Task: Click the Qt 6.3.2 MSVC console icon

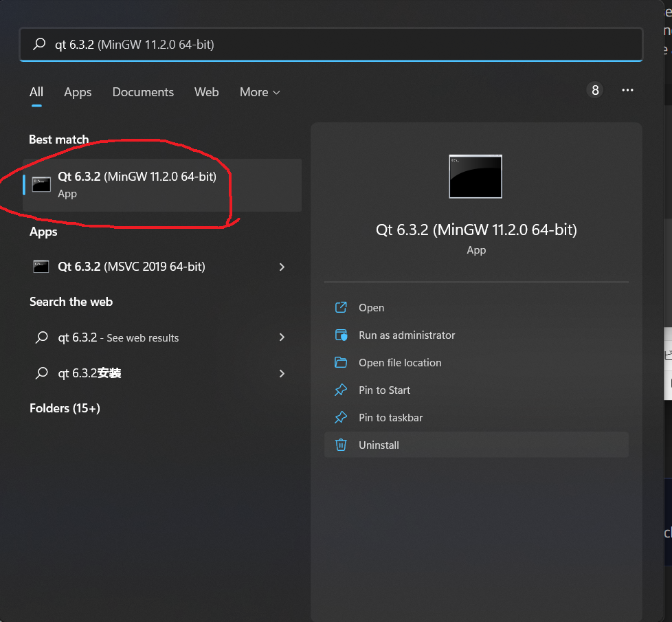Action: (41, 267)
